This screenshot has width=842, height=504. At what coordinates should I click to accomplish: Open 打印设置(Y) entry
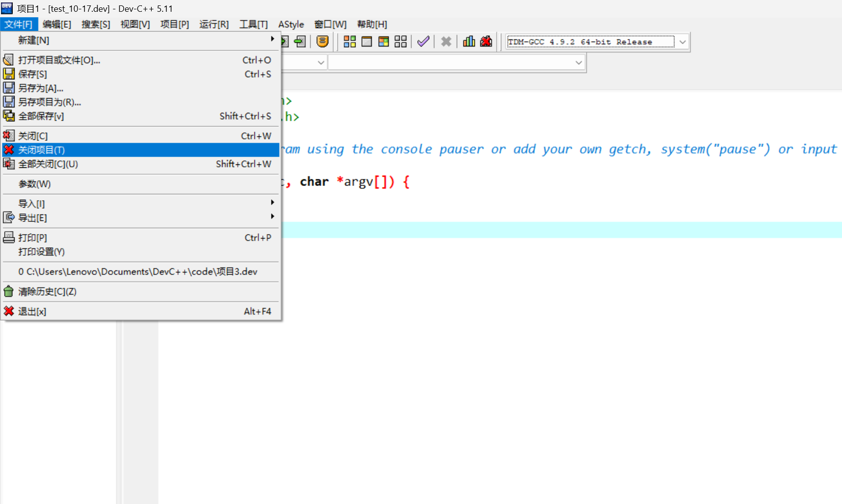(x=141, y=252)
